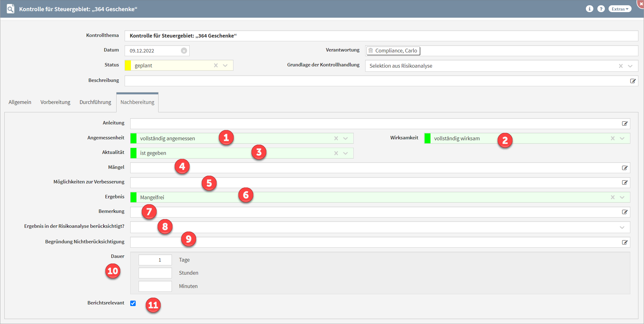The width and height of the screenshot is (644, 324).
Task: Open editor for Begründung Nichtberücksichtigung
Action: point(625,242)
